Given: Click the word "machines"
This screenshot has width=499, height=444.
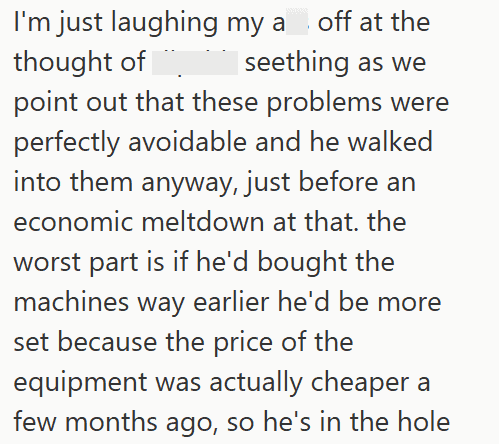Looking at the screenshot, I should [71, 302].
